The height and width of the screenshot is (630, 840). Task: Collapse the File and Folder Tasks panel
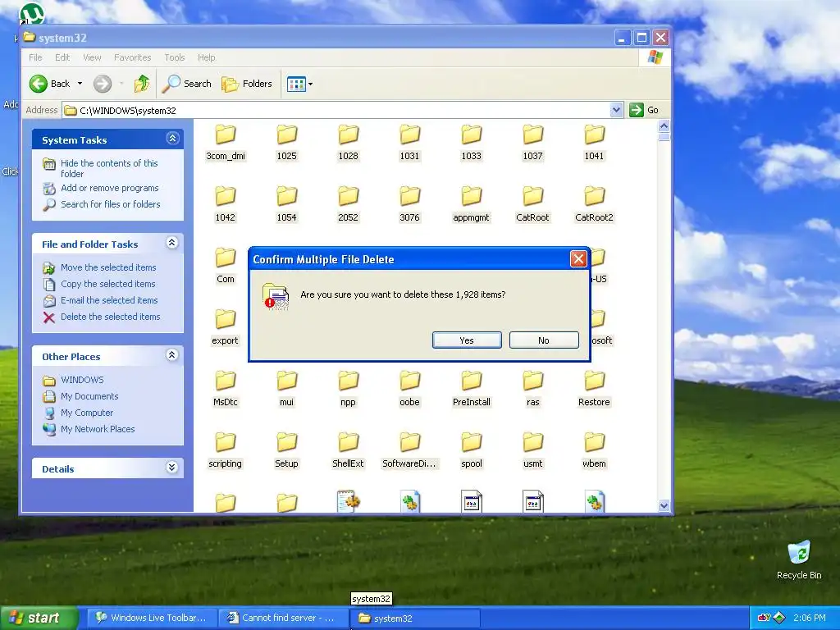(x=172, y=243)
